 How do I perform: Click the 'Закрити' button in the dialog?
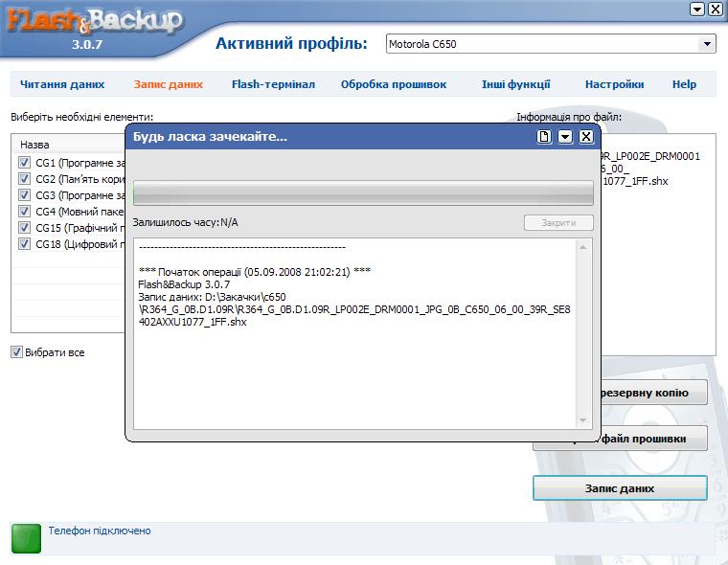558,223
